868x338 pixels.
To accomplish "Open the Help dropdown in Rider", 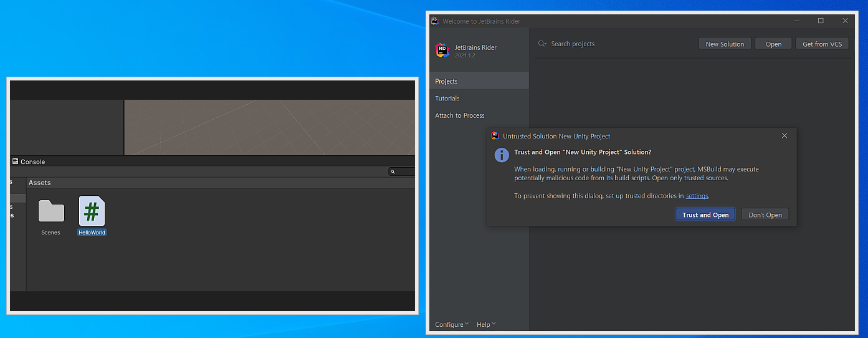I will pos(486,324).
